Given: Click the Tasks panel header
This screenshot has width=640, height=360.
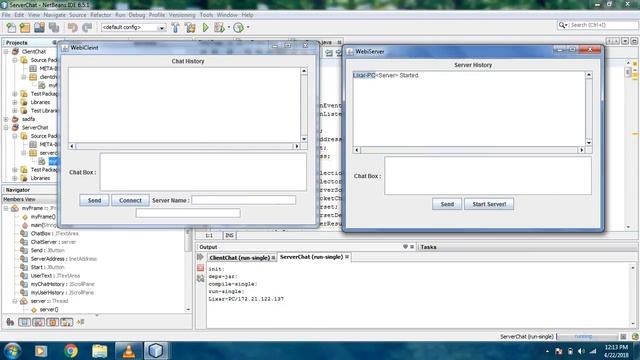Looking at the screenshot, I should point(428,247).
